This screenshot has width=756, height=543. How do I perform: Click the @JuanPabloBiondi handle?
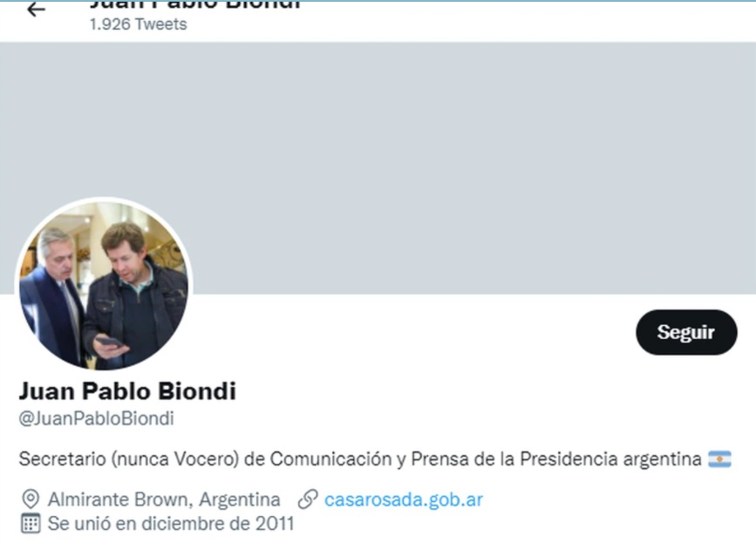(x=96, y=418)
